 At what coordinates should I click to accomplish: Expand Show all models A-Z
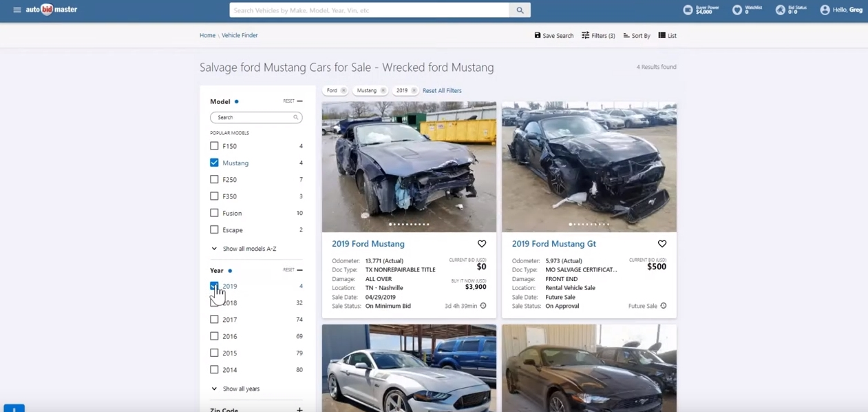click(243, 249)
